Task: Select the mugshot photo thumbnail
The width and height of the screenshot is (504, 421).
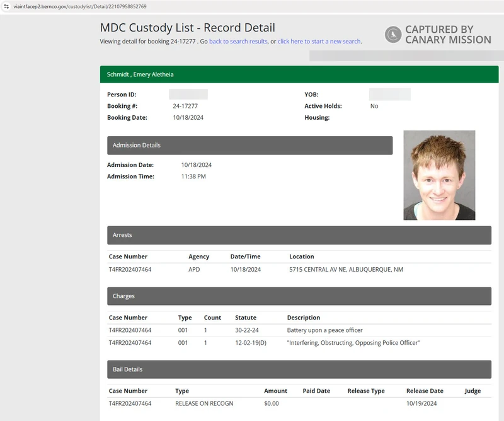Action: pos(439,174)
